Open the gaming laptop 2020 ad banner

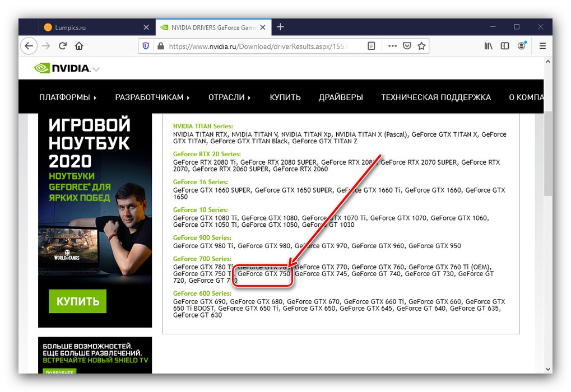tap(95, 220)
